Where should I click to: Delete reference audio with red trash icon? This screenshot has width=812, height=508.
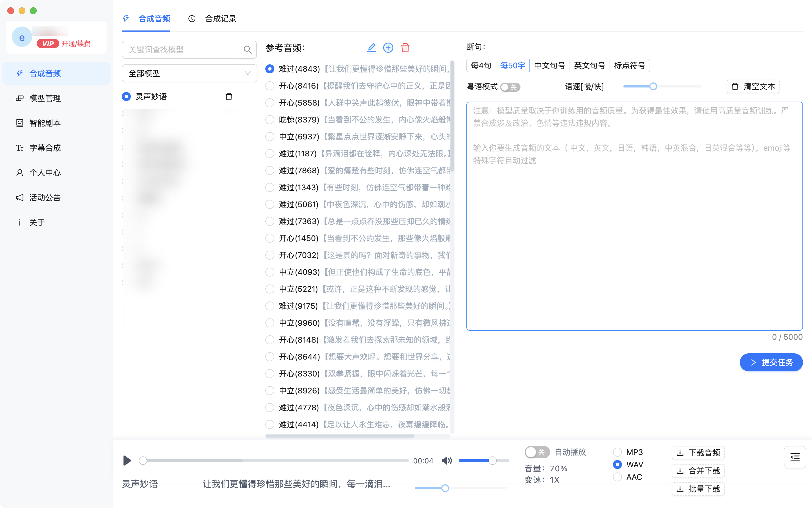405,48
